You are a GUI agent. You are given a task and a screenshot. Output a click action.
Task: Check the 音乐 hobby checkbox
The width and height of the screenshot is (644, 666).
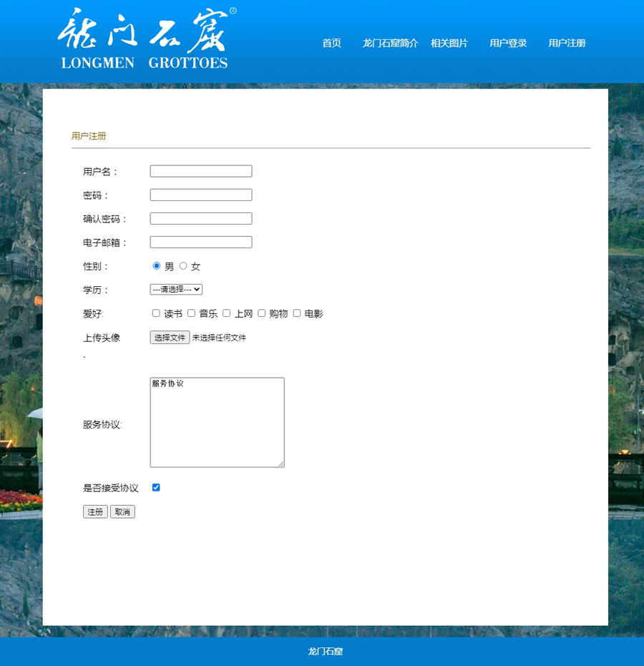coord(191,313)
